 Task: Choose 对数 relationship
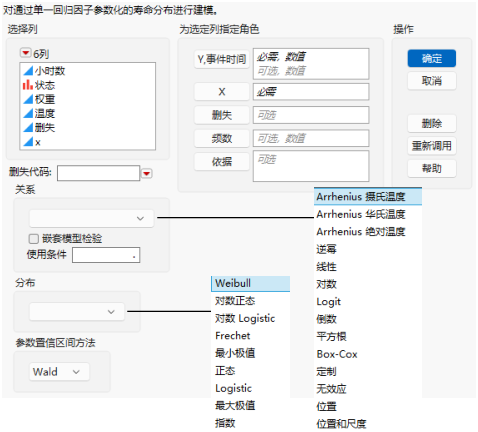pyautogui.click(x=368, y=284)
